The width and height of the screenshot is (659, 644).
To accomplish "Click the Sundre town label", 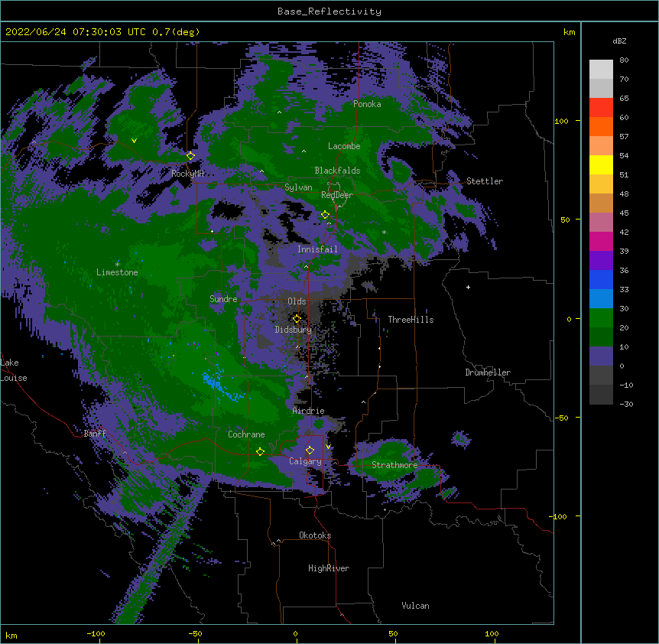I will tap(223, 299).
